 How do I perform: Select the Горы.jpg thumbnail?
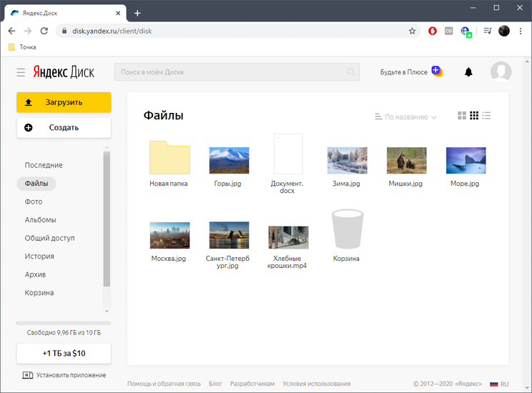point(229,161)
